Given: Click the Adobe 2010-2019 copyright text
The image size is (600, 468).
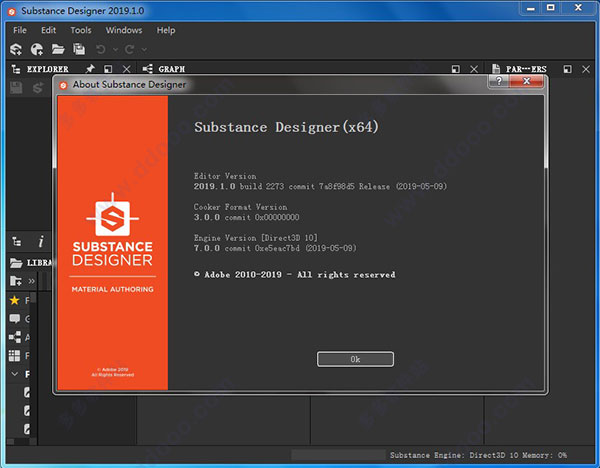Looking at the screenshot, I should coord(295,275).
